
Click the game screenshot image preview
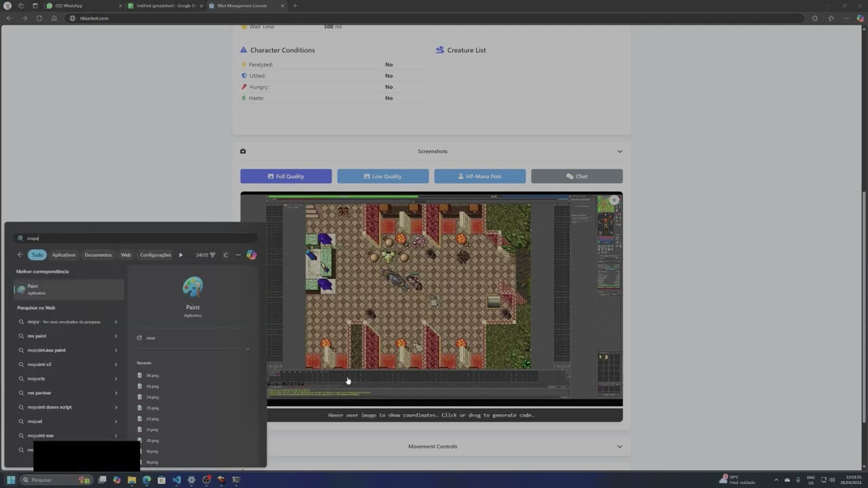[x=431, y=299]
